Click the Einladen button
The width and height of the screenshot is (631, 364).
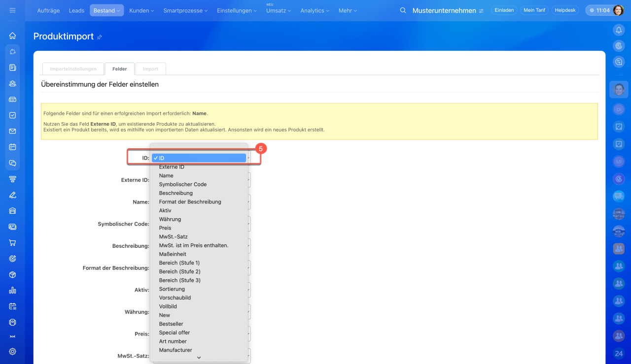504,10
